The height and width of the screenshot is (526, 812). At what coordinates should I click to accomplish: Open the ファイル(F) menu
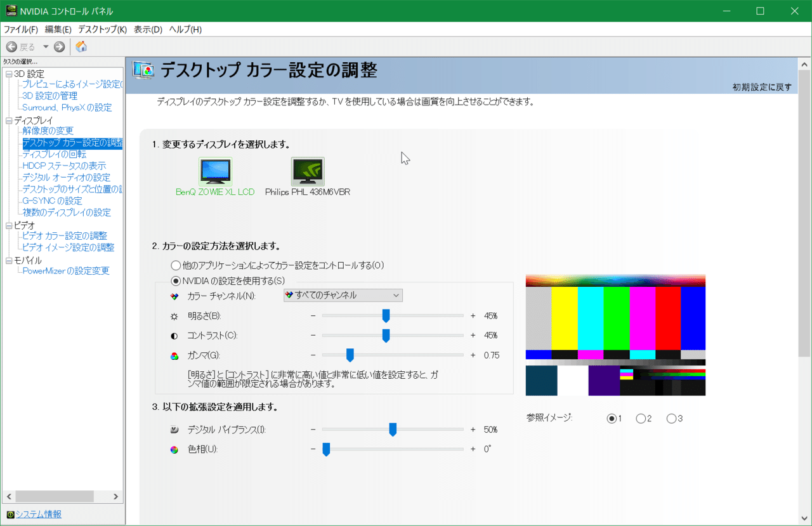(21, 30)
